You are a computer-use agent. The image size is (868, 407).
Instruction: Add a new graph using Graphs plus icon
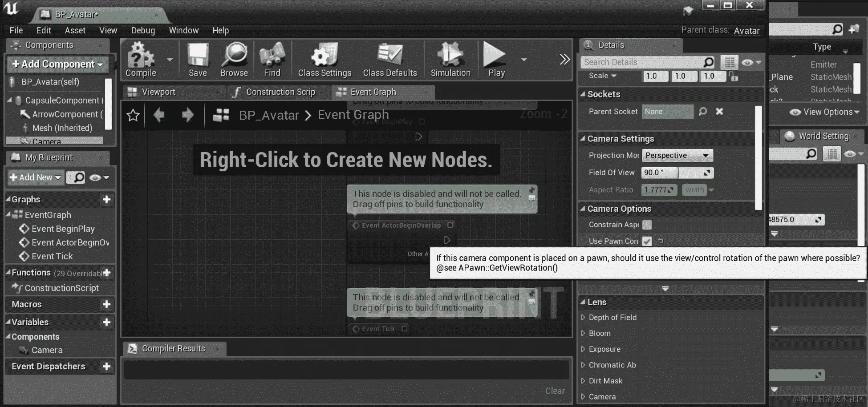tap(106, 199)
